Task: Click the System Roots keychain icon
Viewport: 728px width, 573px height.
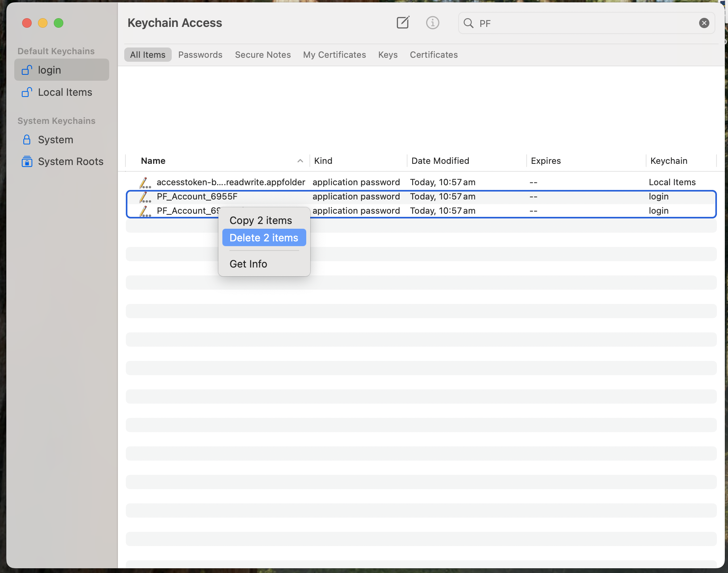Action: (27, 161)
